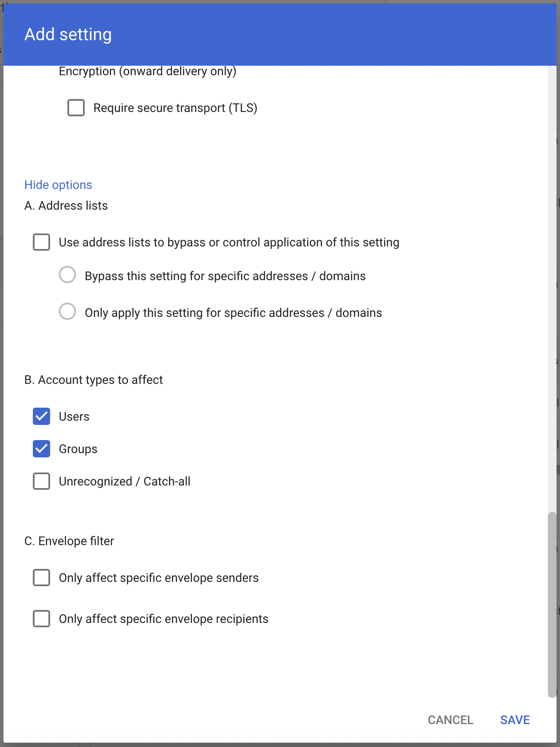Toggle the TLS secure transport option off

pos(76,108)
